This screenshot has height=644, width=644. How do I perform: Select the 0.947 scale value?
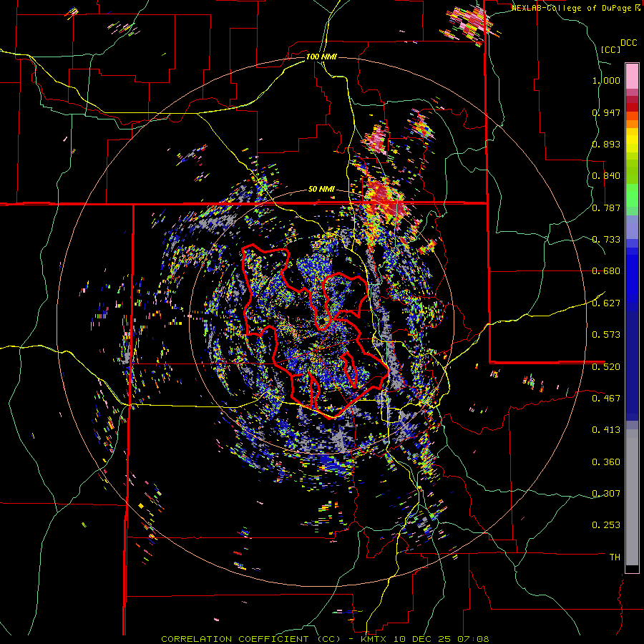[x=606, y=112]
